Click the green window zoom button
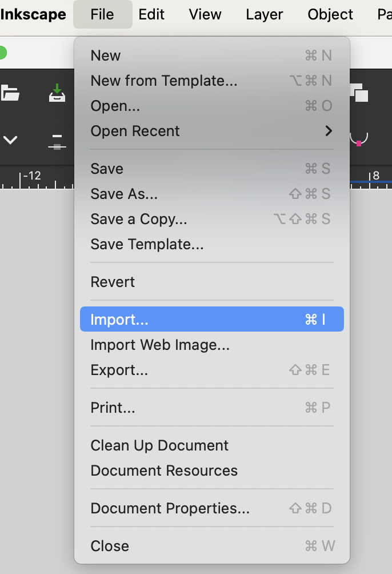Image resolution: width=392 pixels, height=574 pixels. 2,53
